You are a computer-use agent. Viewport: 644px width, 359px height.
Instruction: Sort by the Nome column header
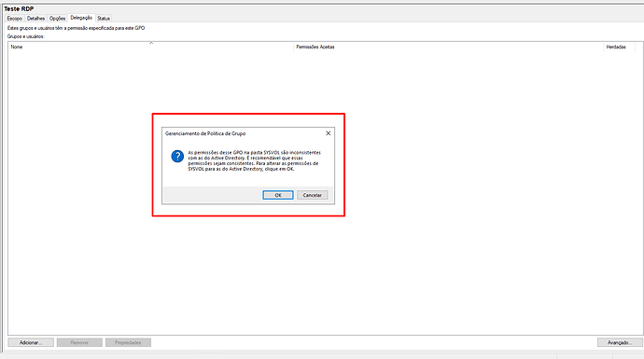tap(150, 47)
